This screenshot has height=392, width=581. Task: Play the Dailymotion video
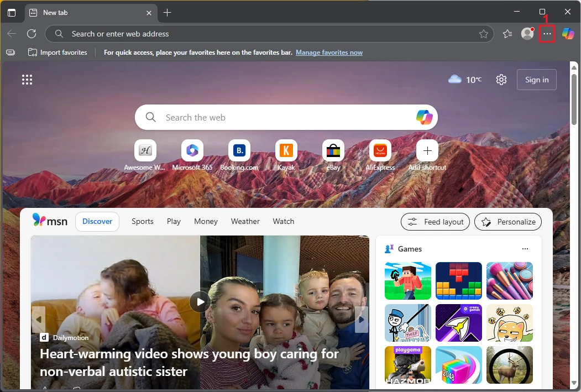(200, 302)
